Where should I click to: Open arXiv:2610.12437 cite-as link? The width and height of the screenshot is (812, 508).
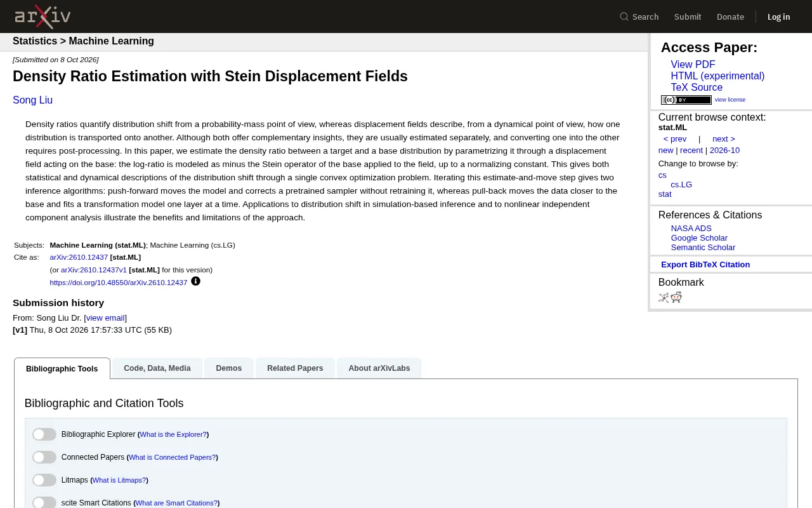click(79, 257)
